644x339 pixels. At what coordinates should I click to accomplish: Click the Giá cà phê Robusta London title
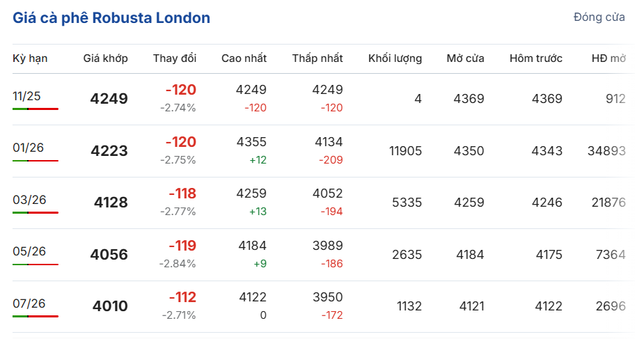click(x=111, y=18)
